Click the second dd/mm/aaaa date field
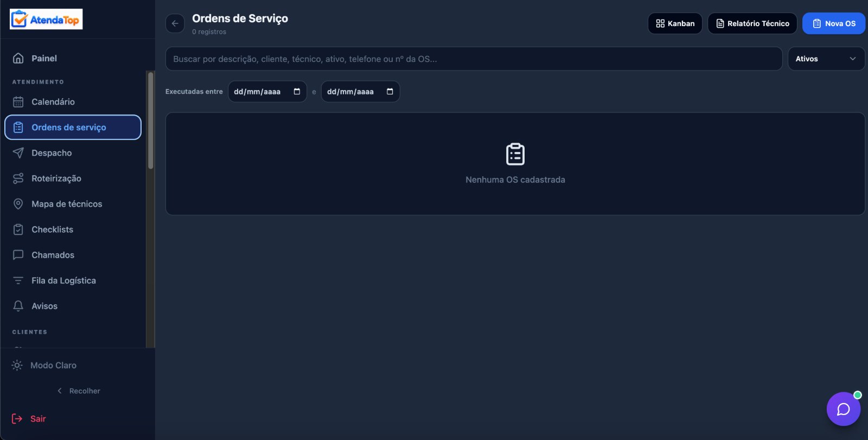The image size is (868, 440). [360, 91]
